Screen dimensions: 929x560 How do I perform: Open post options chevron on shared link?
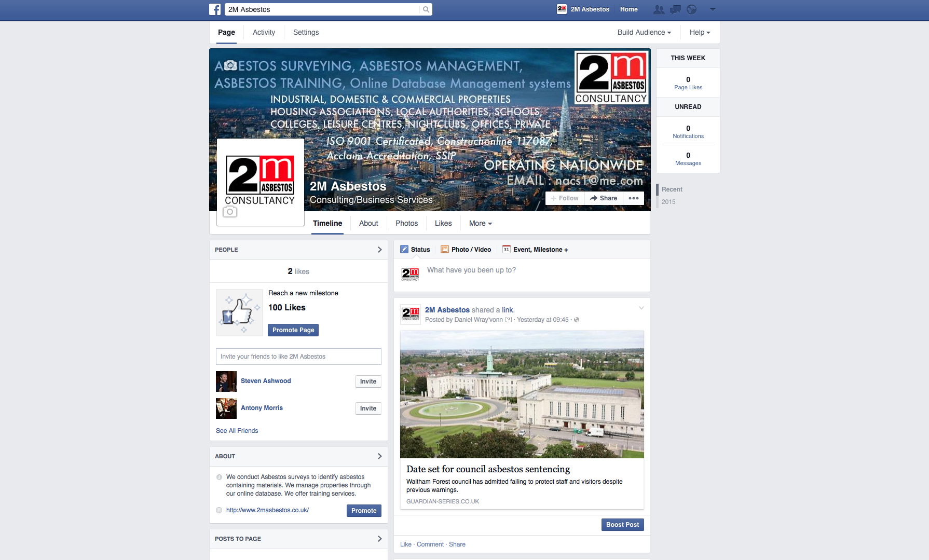(641, 308)
